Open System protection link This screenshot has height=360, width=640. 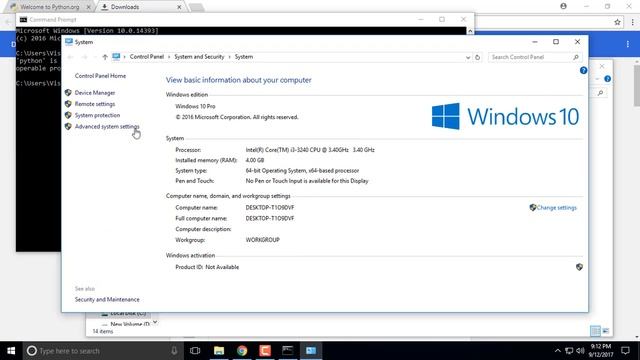(97, 115)
